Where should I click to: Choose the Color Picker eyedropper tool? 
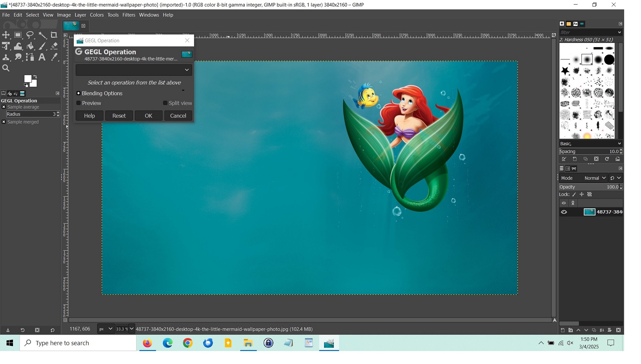[x=54, y=57]
